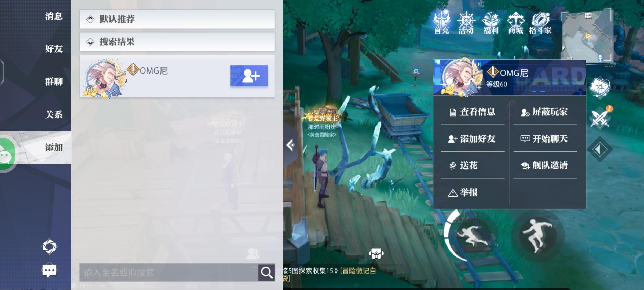Switch to the 好友 tab
Viewport: 644px width, 290px height.
(x=54, y=49)
